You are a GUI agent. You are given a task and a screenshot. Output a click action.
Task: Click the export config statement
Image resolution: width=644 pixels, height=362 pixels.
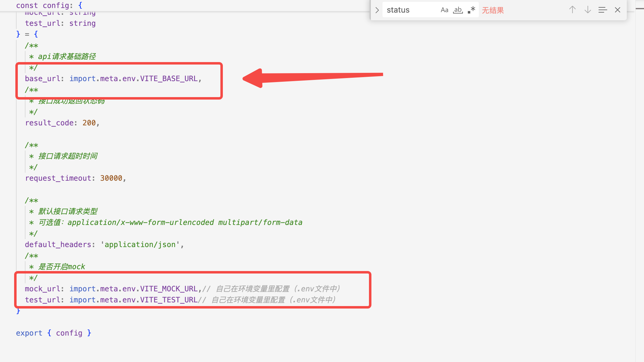click(x=53, y=333)
